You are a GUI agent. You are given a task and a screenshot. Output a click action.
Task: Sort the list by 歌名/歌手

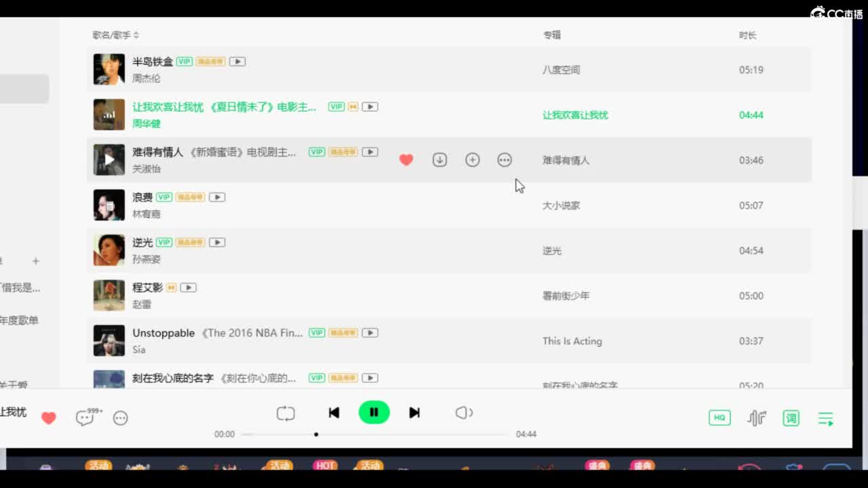click(115, 35)
